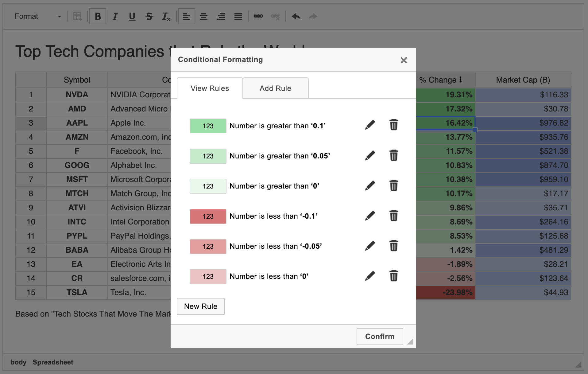Delete the greater than '0.05' rule

tap(394, 155)
